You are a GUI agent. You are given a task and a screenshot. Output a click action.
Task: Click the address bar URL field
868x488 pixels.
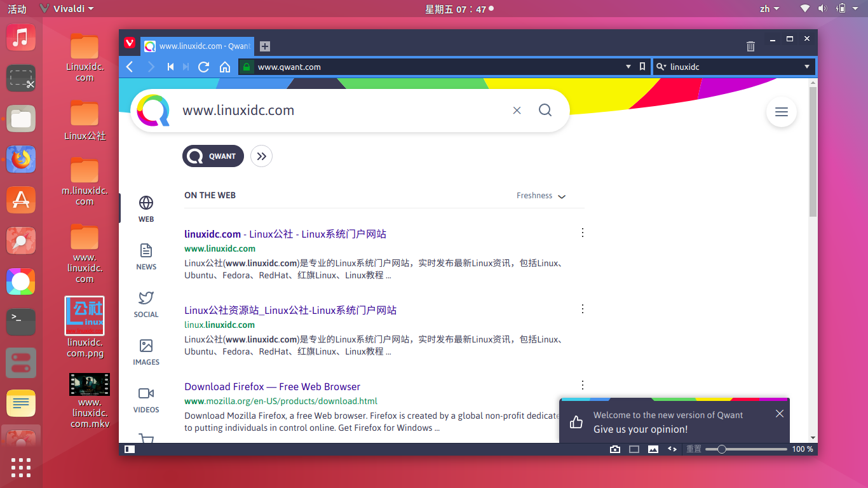[438, 67]
